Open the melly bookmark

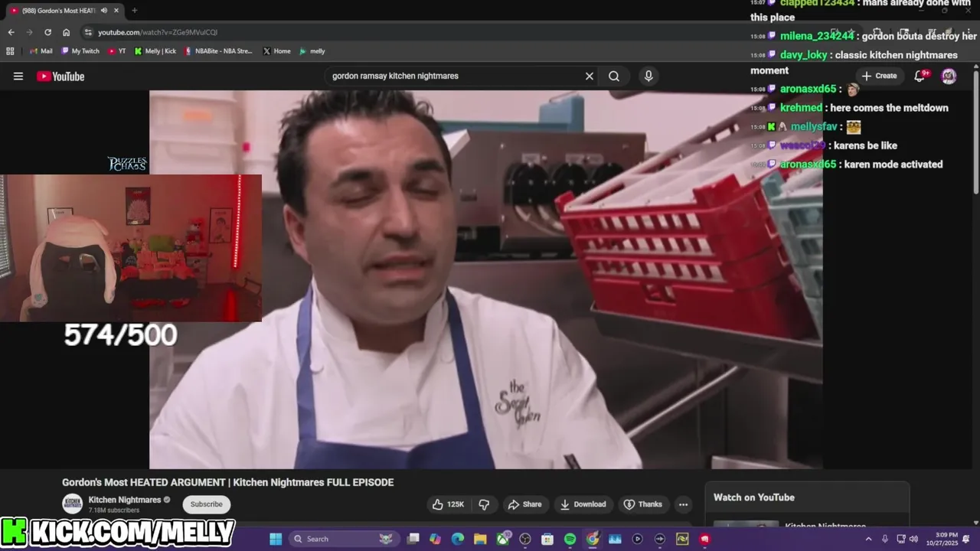[312, 51]
